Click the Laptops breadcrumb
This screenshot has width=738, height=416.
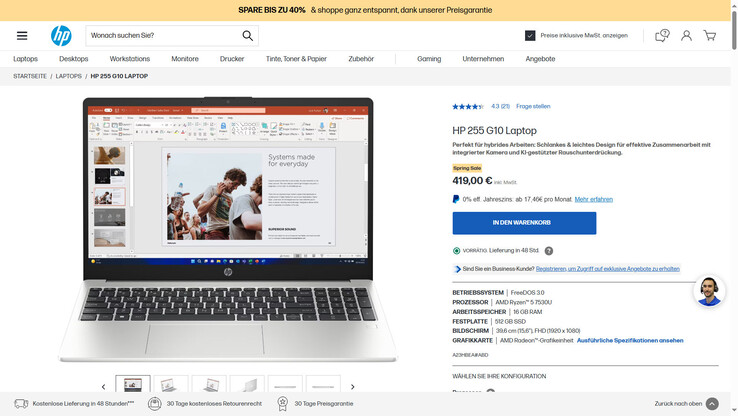69,76
